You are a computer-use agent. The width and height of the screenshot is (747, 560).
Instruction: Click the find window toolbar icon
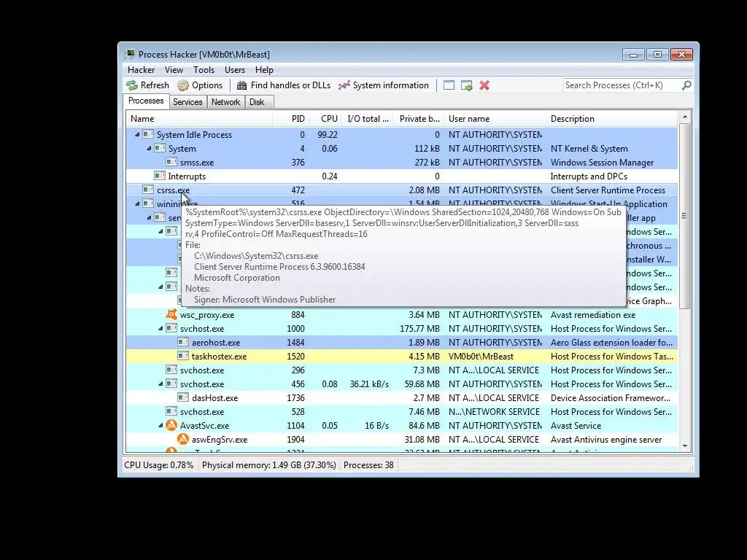449,85
